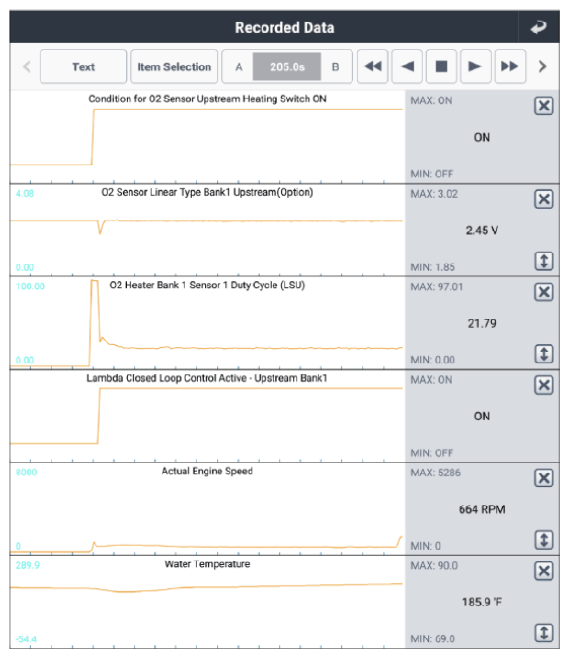Image resolution: width=569 pixels, height=658 pixels.
Task: Switch to Text view
Action: pyautogui.click(x=84, y=66)
